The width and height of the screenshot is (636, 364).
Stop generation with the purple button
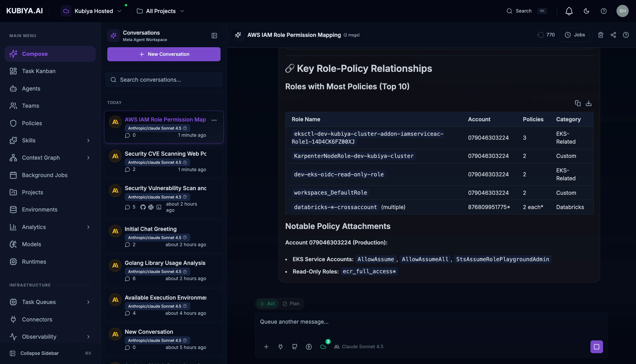tap(596, 347)
